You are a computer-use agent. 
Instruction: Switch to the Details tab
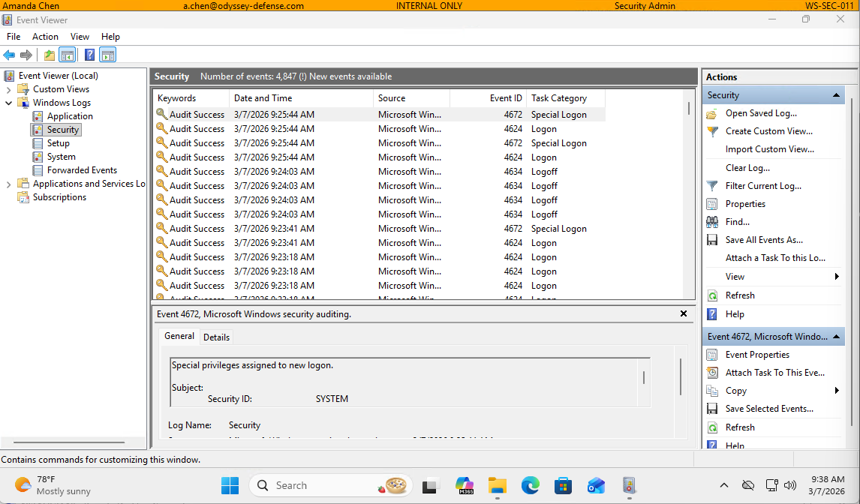pos(216,337)
